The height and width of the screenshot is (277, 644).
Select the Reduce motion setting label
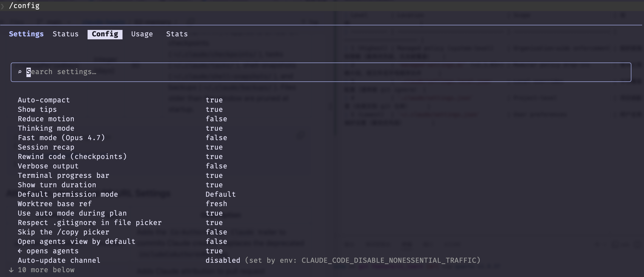(x=46, y=119)
